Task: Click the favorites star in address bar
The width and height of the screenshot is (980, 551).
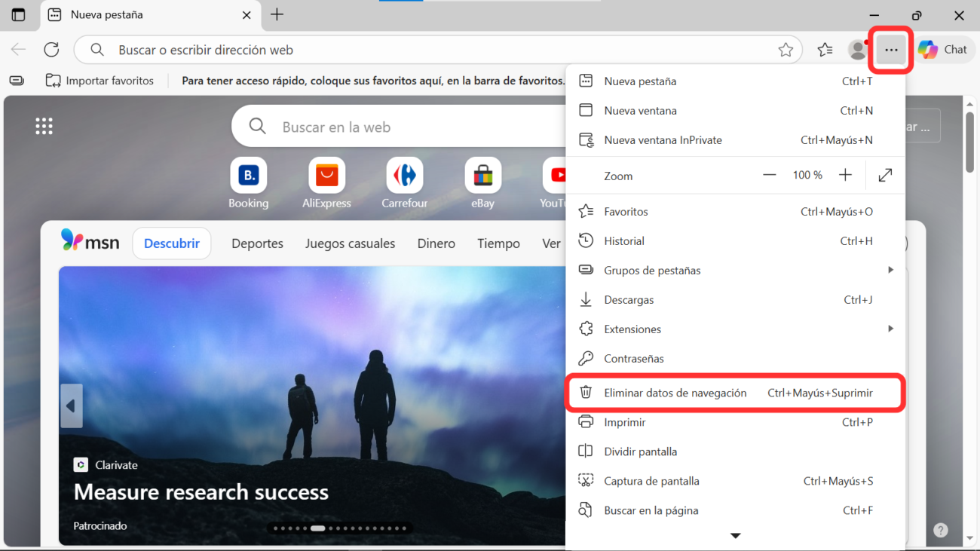Action: click(786, 50)
